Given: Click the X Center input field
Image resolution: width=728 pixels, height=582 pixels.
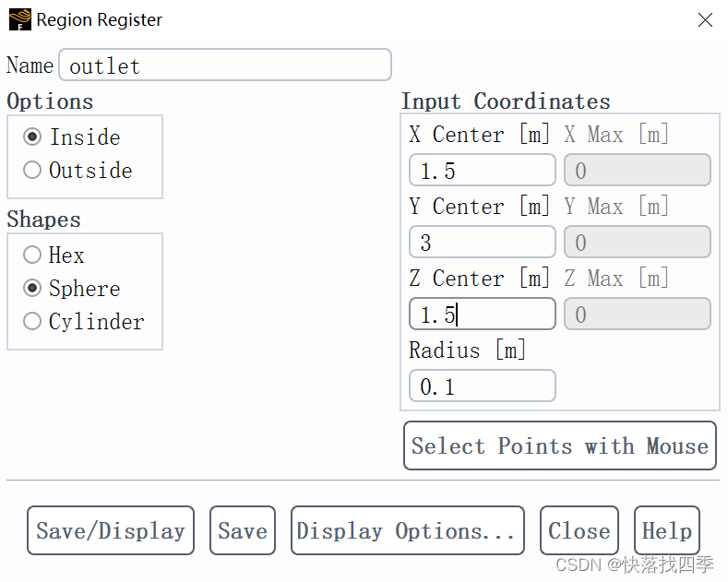Looking at the screenshot, I should point(483,170).
